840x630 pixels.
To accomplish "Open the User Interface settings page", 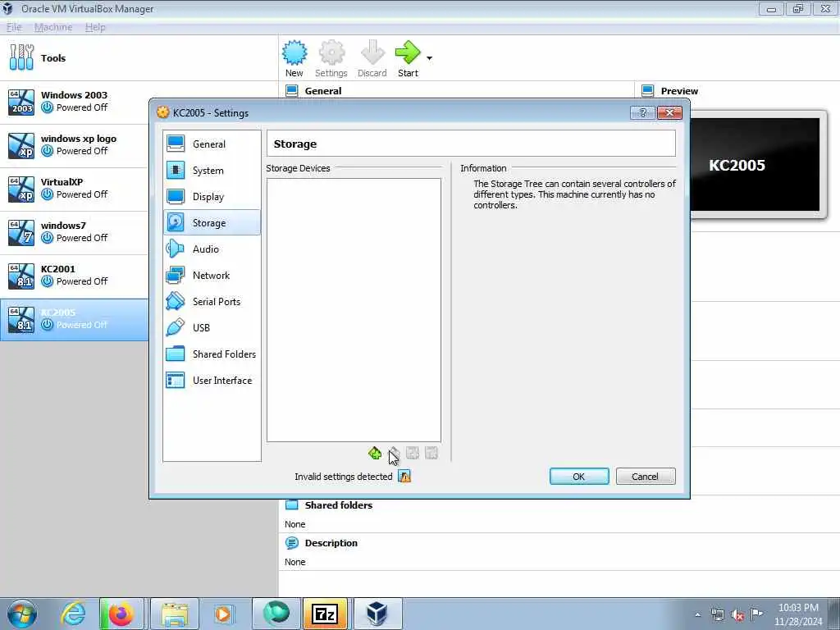I will 212,381.
